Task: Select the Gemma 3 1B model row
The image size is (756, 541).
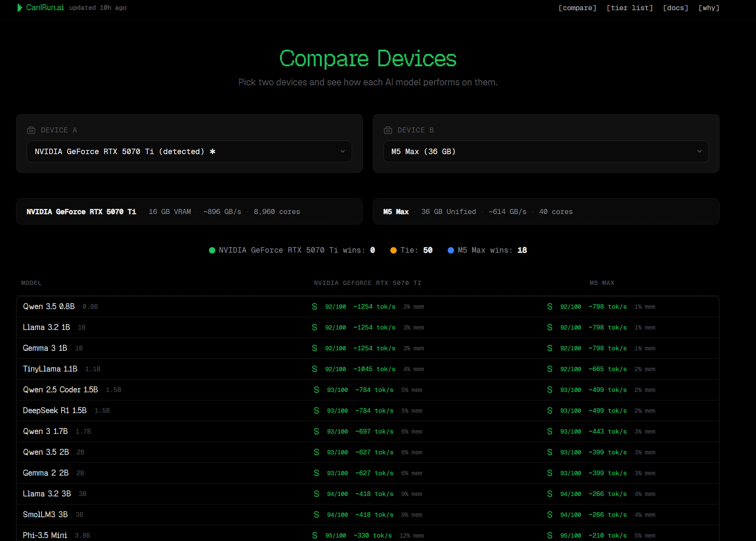Action: (45, 348)
